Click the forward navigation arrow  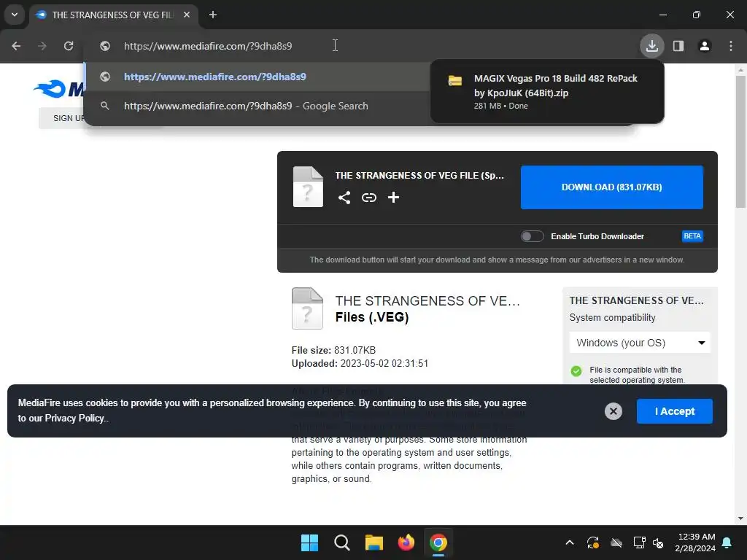pos(42,46)
